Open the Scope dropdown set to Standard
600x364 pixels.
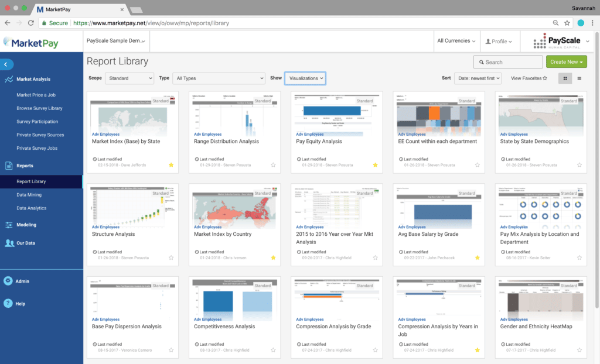pyautogui.click(x=129, y=78)
